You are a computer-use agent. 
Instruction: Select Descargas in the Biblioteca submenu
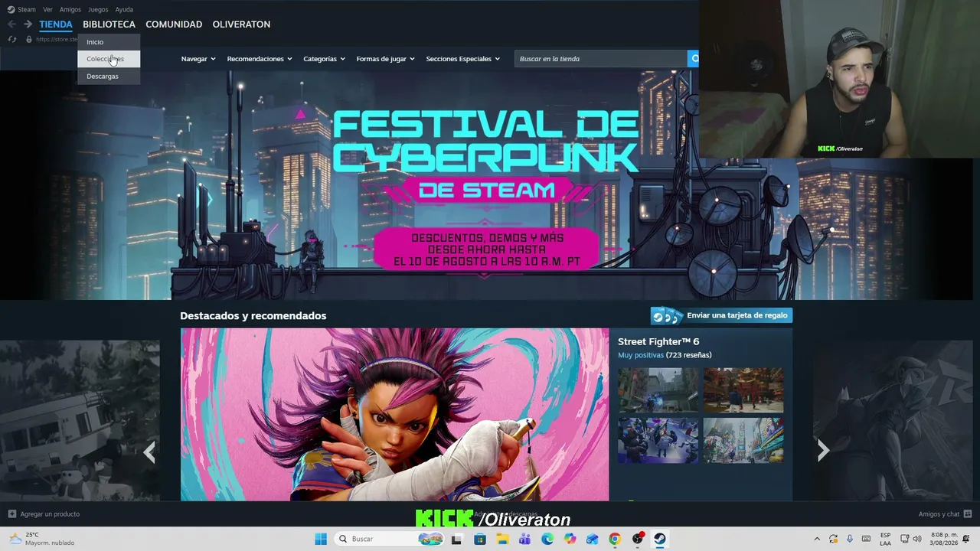tap(109, 77)
